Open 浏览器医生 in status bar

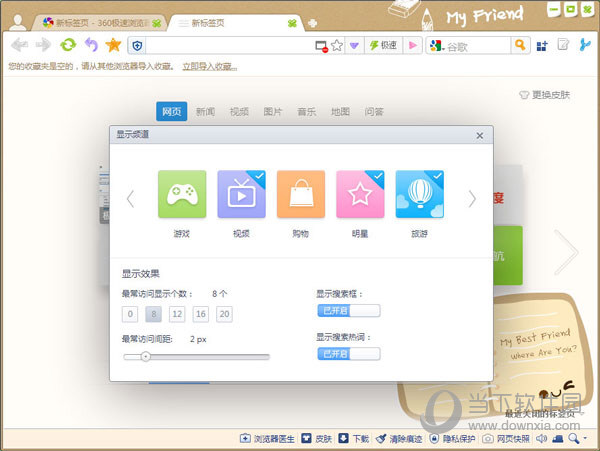267,438
